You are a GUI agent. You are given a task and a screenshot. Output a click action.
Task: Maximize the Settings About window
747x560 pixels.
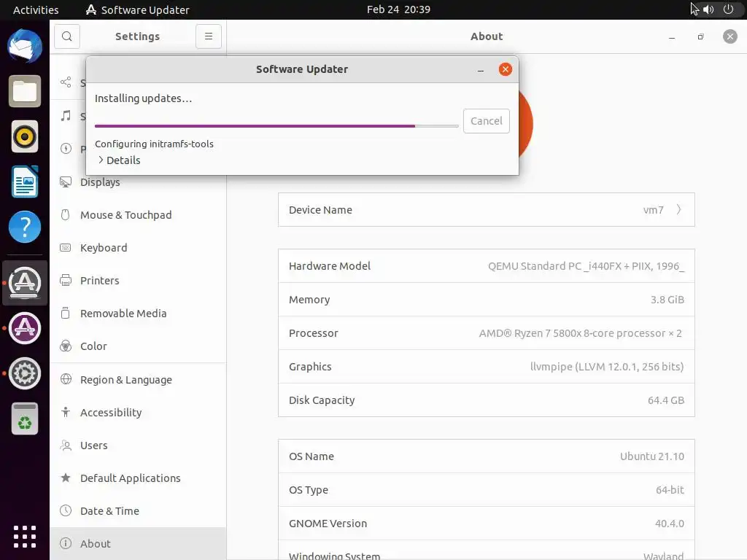(701, 36)
